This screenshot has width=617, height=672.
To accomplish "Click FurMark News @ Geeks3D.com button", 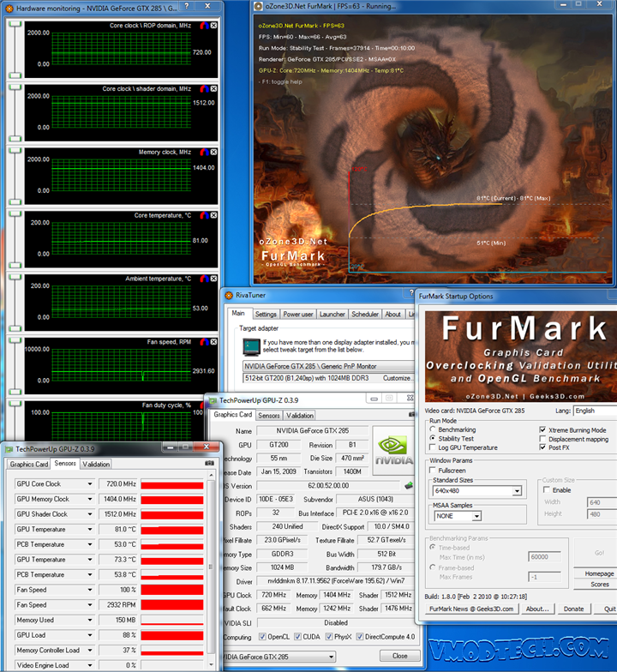I will pyautogui.click(x=471, y=609).
